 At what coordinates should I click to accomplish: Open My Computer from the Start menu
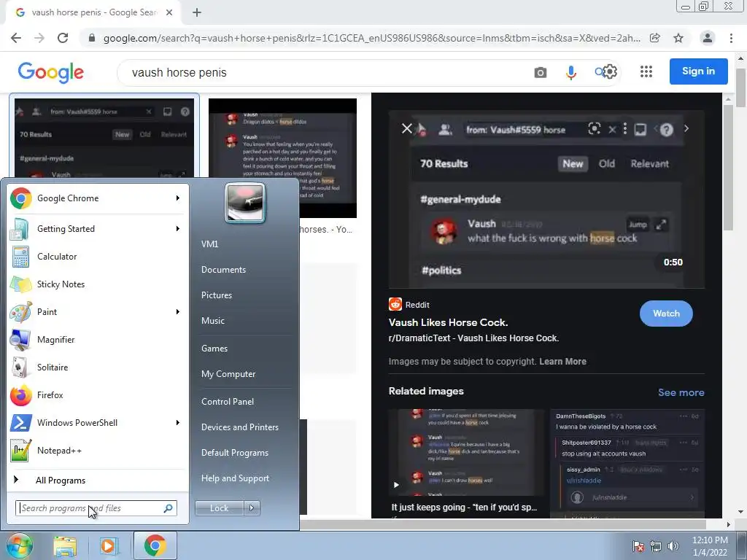tap(228, 374)
